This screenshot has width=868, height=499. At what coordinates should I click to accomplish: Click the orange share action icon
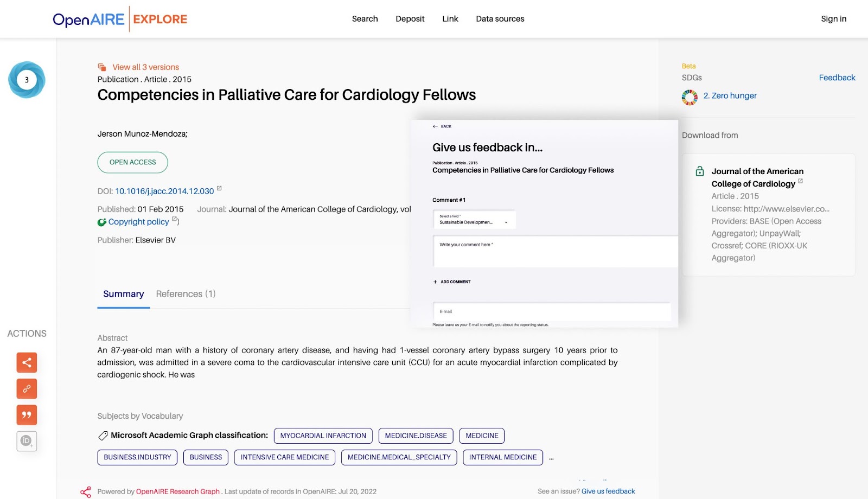point(27,362)
